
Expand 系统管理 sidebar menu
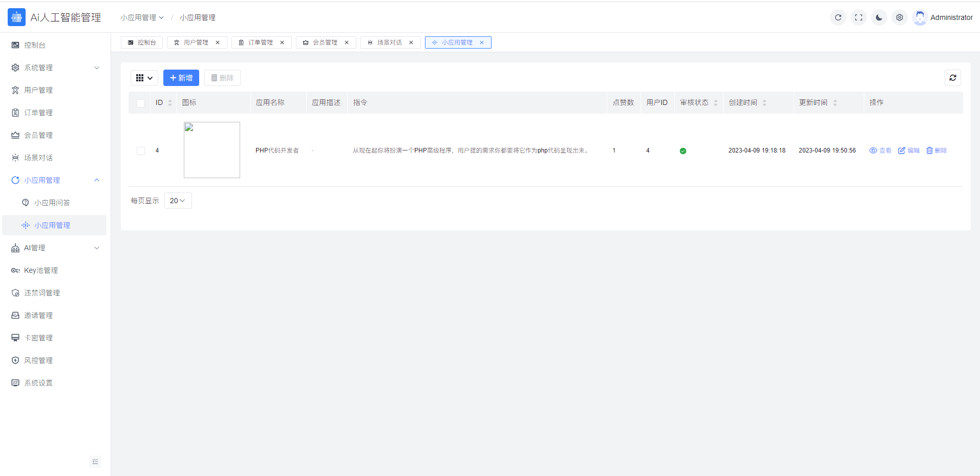tap(55, 68)
